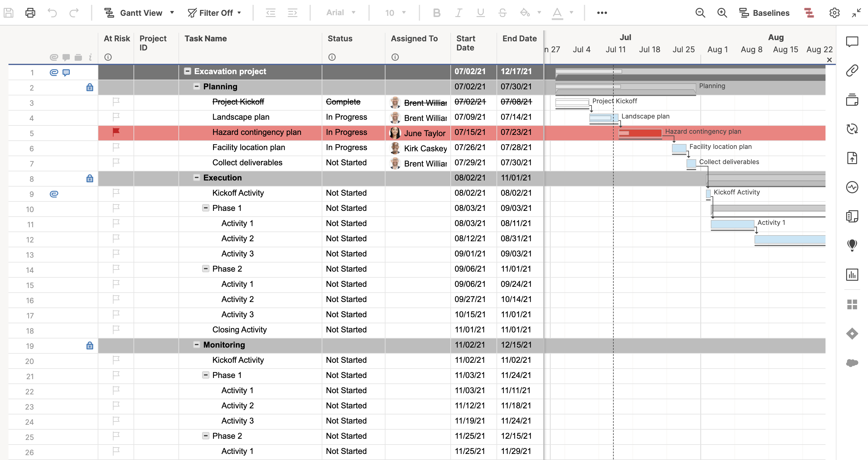Click the print icon in toolbar
The image size is (868, 460).
point(30,13)
